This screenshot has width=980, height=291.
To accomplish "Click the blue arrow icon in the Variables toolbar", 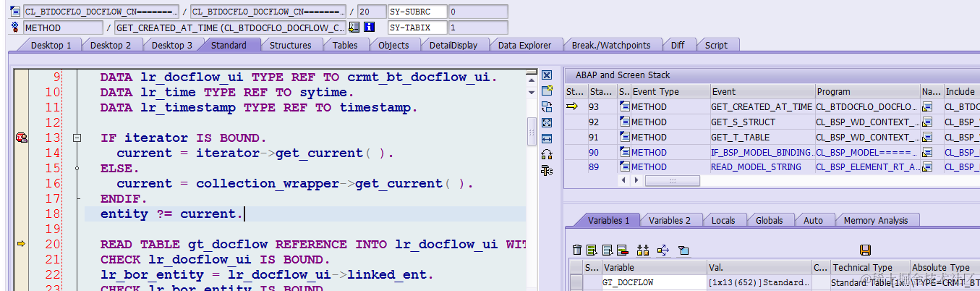I will point(663,250).
